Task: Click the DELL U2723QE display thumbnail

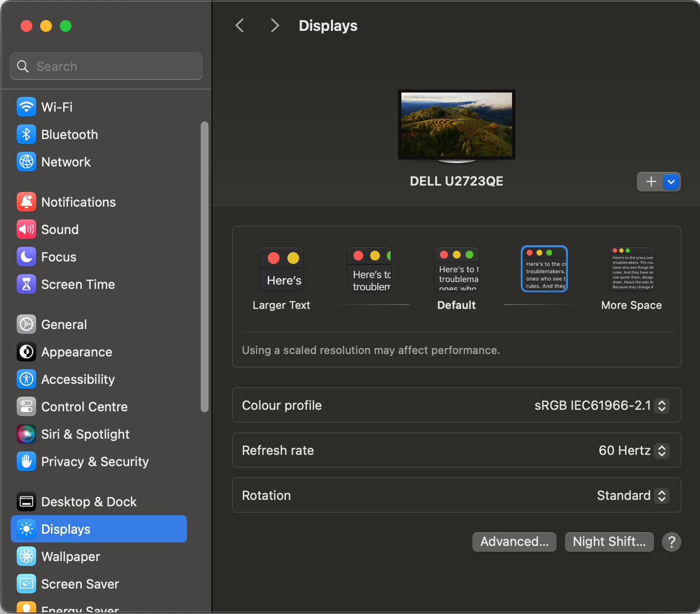Action: point(456,125)
